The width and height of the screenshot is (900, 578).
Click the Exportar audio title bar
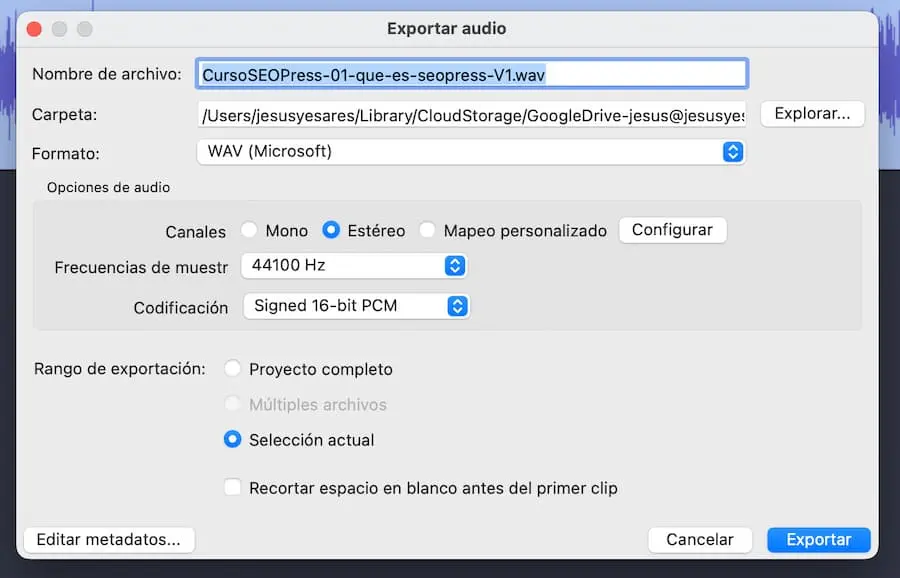446,29
